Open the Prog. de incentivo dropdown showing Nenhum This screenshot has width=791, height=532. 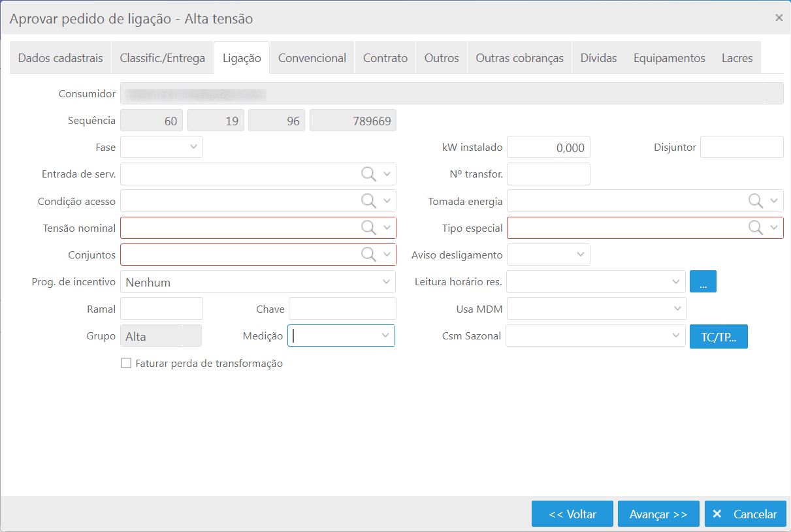point(258,282)
